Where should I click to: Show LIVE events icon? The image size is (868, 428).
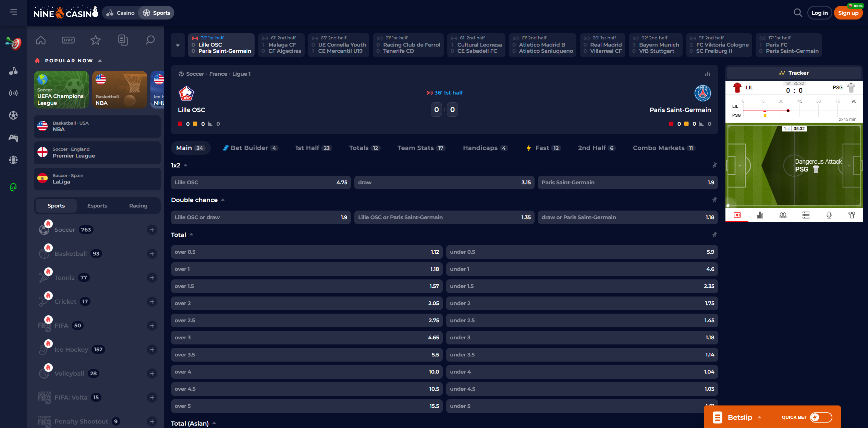[x=68, y=40]
